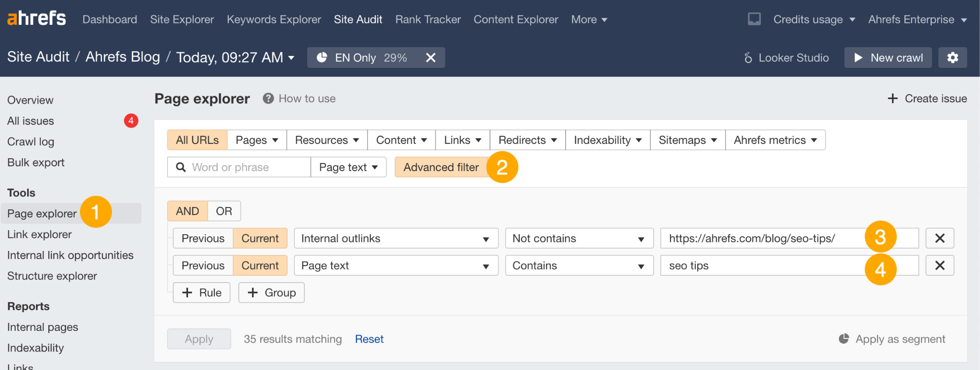Viewport: 980px width, 370px height.
Task: Open the Links filter dropdown
Action: pyautogui.click(x=462, y=140)
